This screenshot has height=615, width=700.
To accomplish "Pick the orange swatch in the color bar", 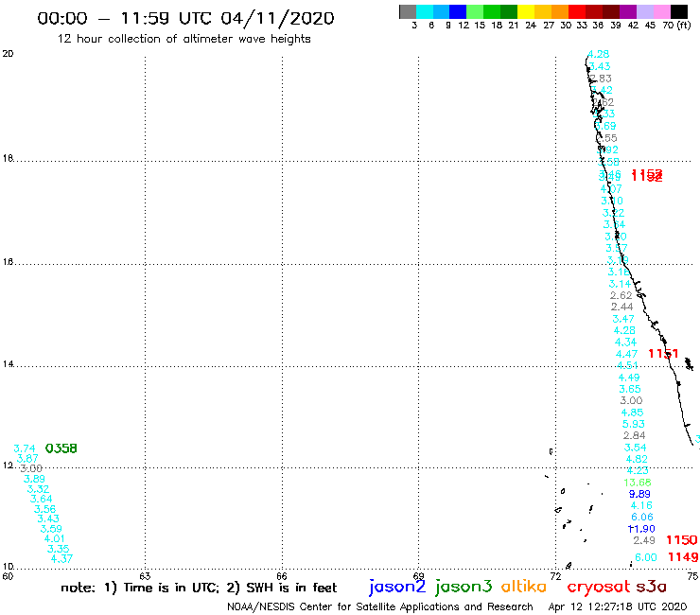I will (x=560, y=11).
